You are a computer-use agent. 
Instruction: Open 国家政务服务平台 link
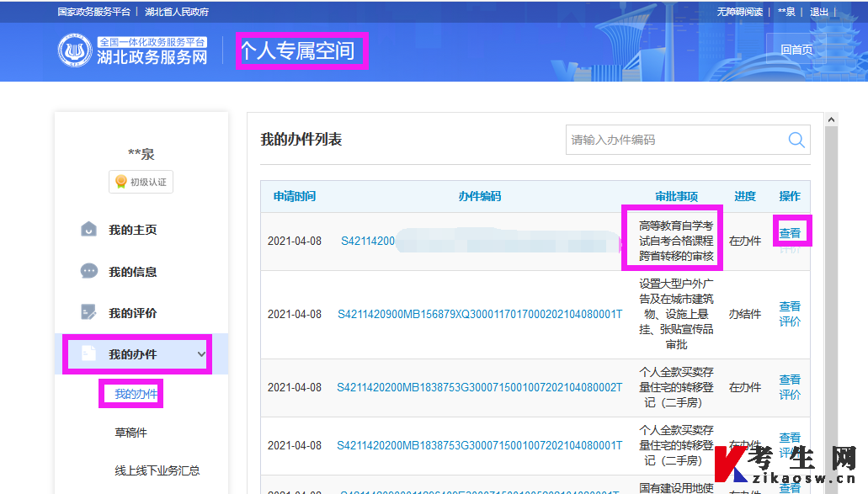[93, 12]
